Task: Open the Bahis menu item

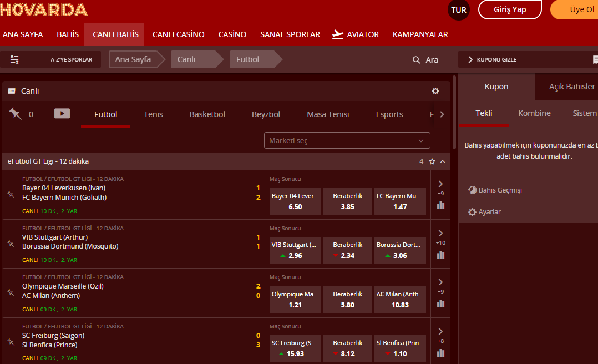Action: 68,34
